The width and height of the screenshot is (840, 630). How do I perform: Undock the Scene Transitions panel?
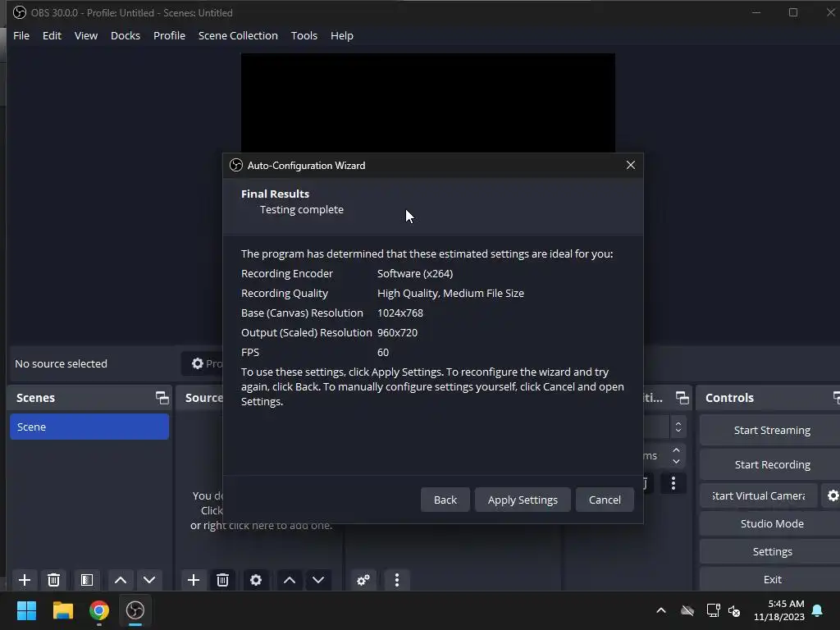682,398
